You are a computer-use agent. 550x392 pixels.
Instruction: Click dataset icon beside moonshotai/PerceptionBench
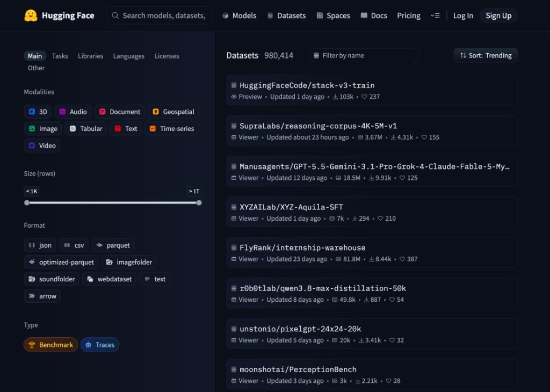coord(234,369)
